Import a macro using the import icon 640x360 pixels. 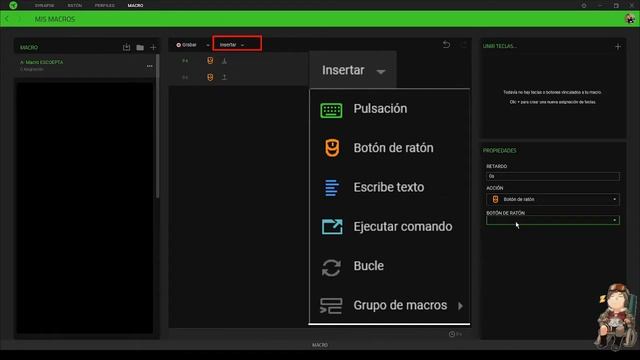pyautogui.click(x=127, y=47)
